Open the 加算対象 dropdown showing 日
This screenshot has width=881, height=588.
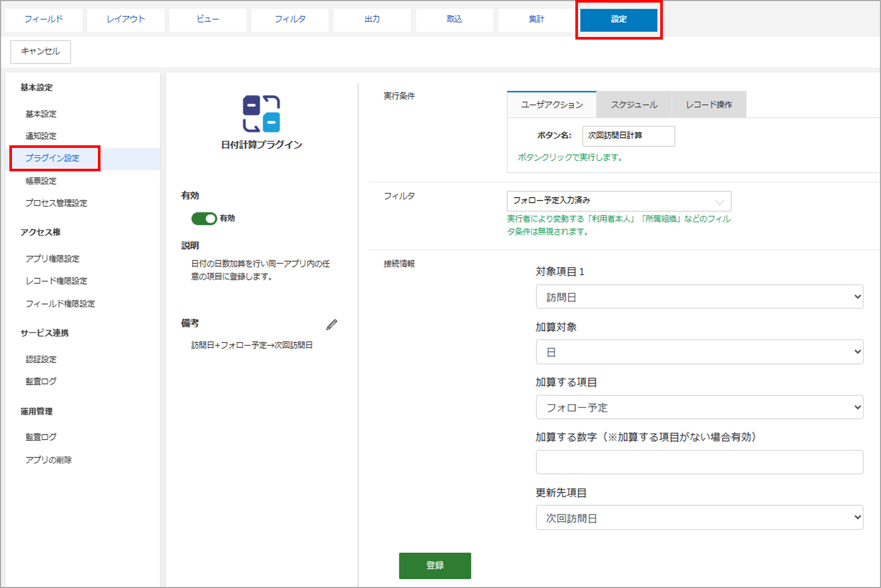point(699,352)
